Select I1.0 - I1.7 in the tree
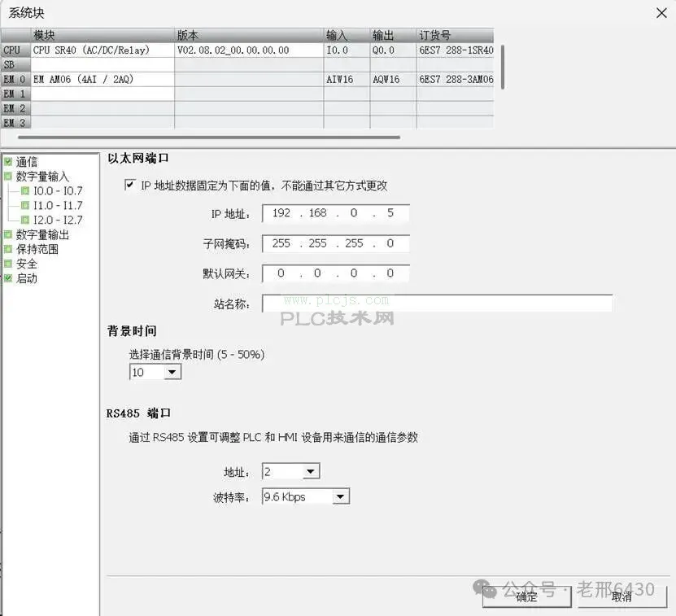 click(x=58, y=205)
